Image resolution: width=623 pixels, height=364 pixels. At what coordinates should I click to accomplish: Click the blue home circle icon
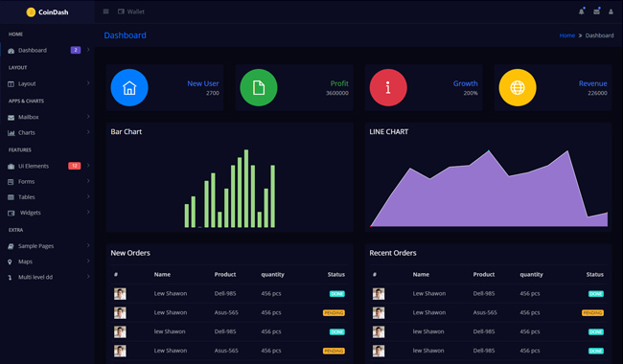click(129, 88)
